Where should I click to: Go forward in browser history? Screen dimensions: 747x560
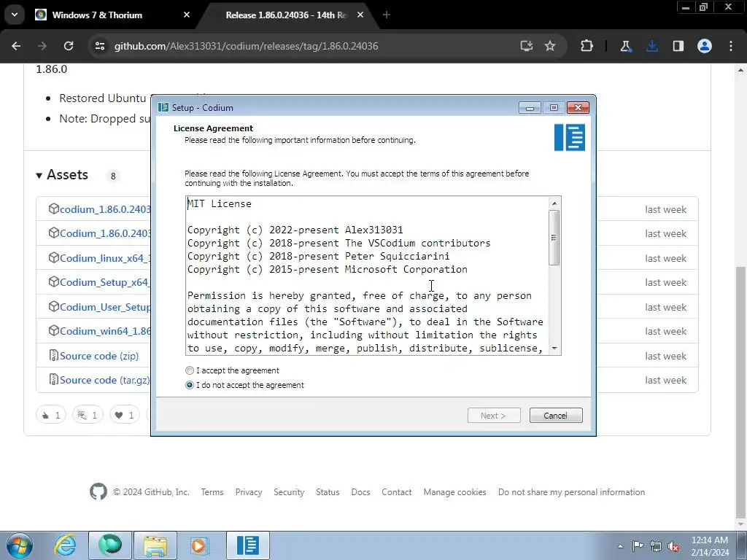tap(42, 46)
